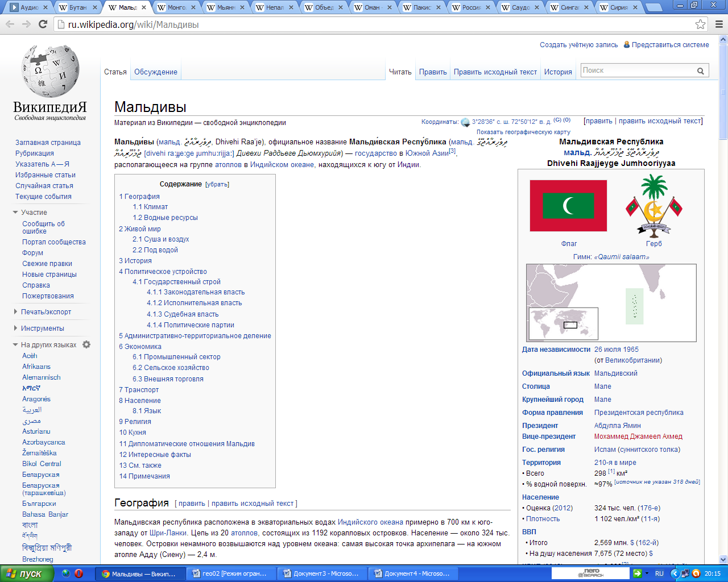This screenshot has width=728, height=582.
Task: Open the Maldives coat of arms image
Action: [654, 205]
